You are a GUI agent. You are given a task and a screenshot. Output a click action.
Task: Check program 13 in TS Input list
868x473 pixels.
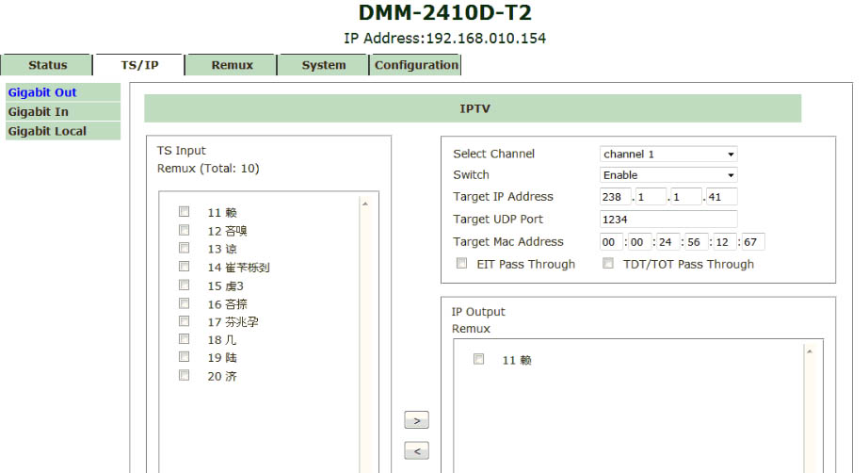pos(184,248)
